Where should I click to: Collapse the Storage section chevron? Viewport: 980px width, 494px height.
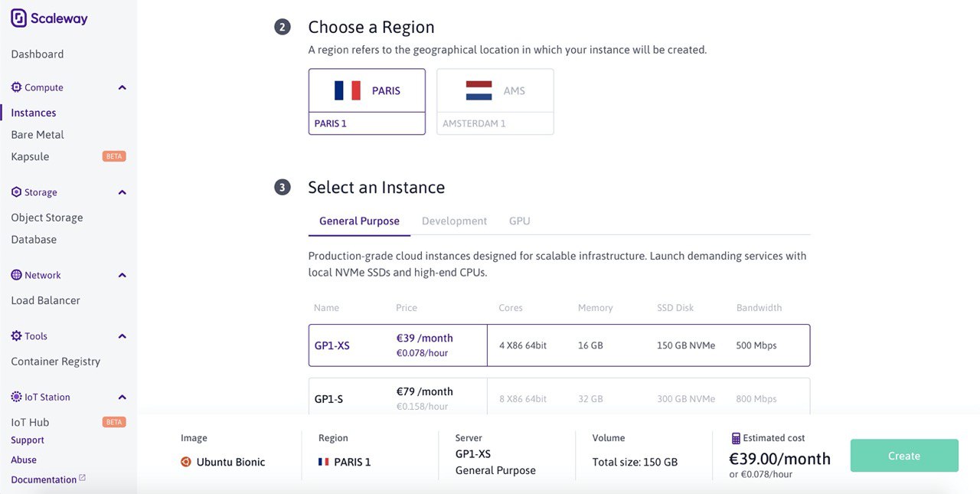pos(122,192)
